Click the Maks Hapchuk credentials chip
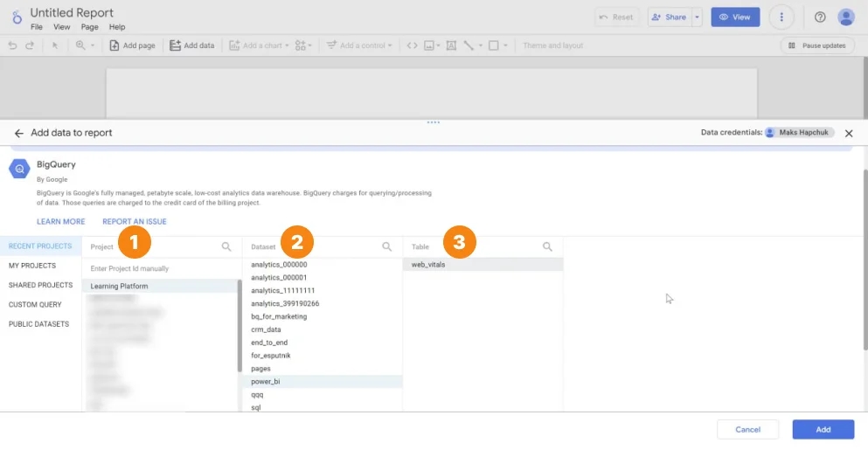The image size is (868, 450). tap(799, 132)
